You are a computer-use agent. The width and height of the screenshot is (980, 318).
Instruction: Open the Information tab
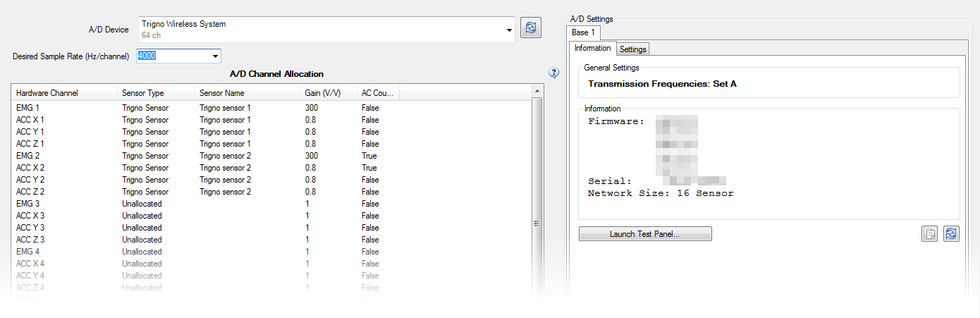(592, 48)
